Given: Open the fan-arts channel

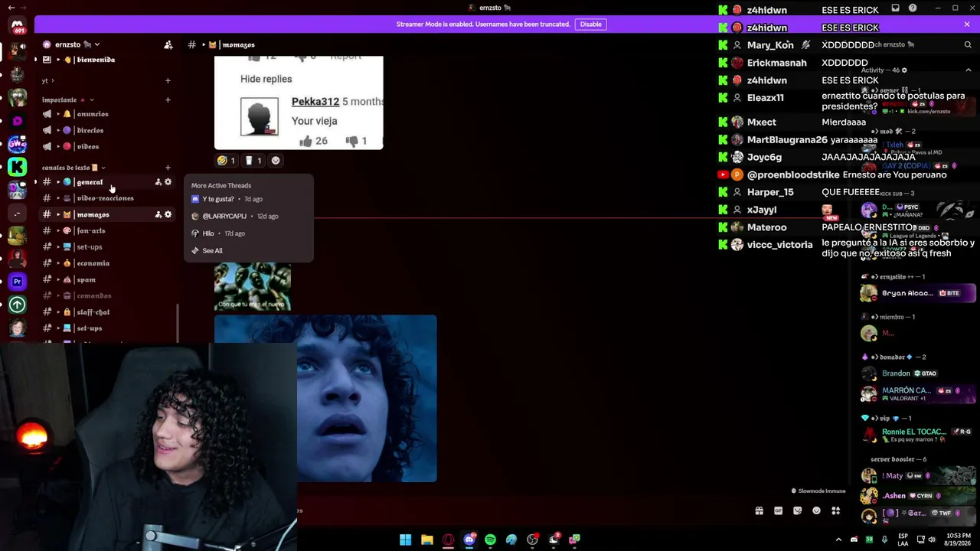Looking at the screenshot, I should pos(106,231).
